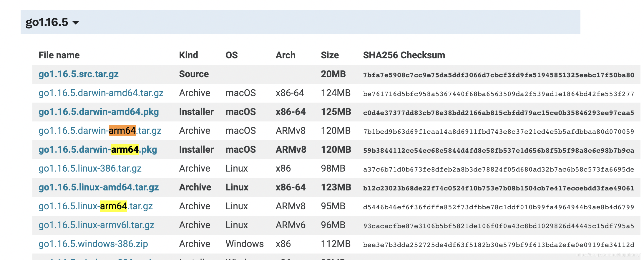Click the Size column header

330,55
